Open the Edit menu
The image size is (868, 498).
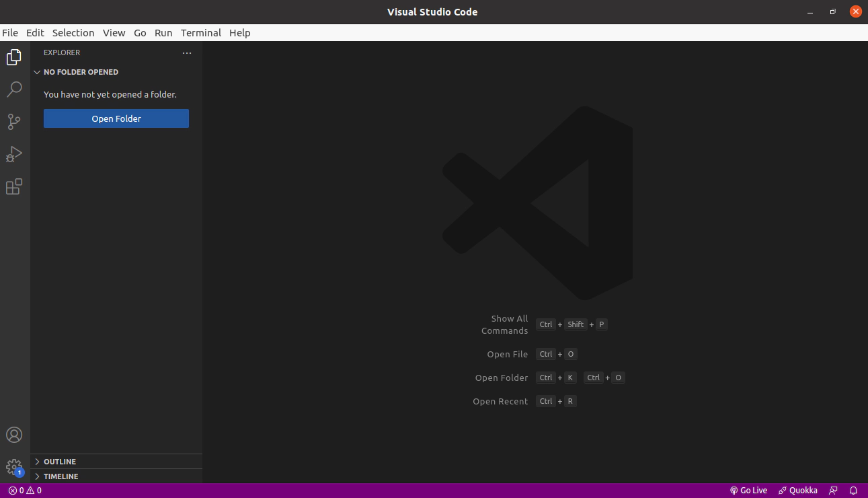pyautogui.click(x=35, y=32)
